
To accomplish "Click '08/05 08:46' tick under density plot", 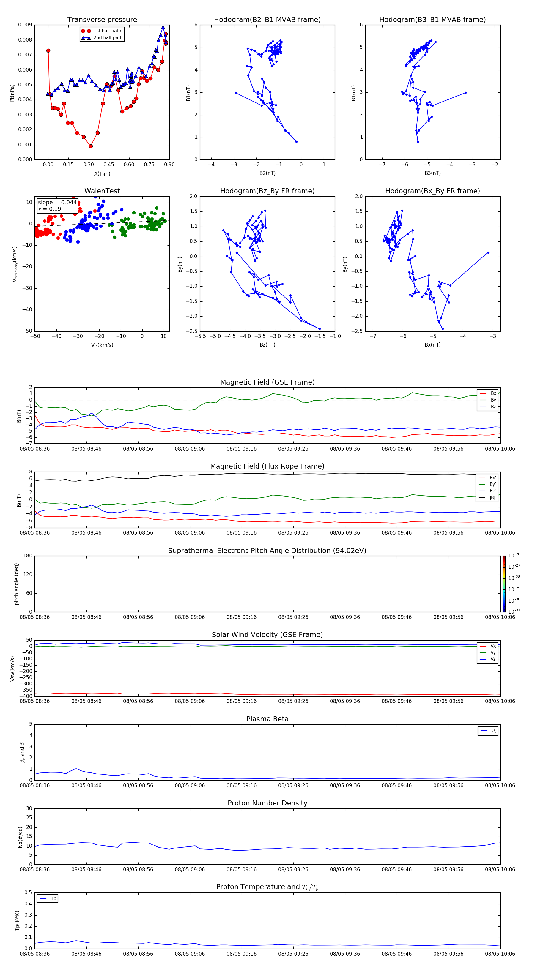I will (86, 870).
